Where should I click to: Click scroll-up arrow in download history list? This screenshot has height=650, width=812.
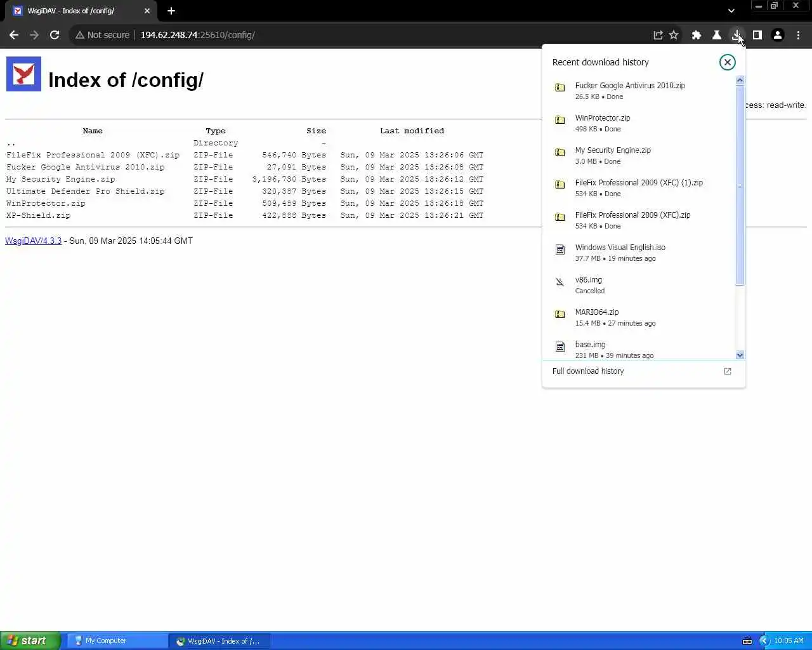tap(740, 81)
